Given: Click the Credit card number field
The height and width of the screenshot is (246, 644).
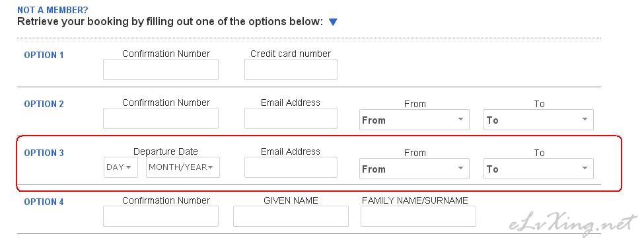Looking at the screenshot, I should point(291,69).
